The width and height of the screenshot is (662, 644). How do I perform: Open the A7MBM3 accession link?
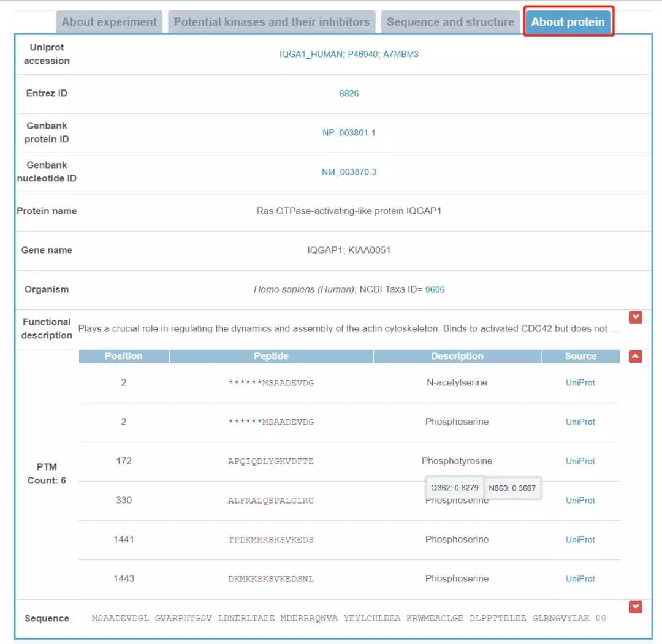pyautogui.click(x=401, y=54)
